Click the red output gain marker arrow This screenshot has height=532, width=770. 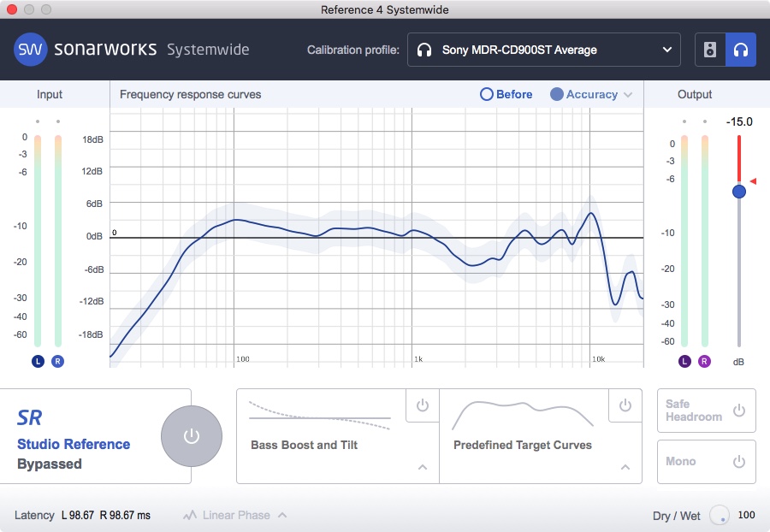coord(753,181)
